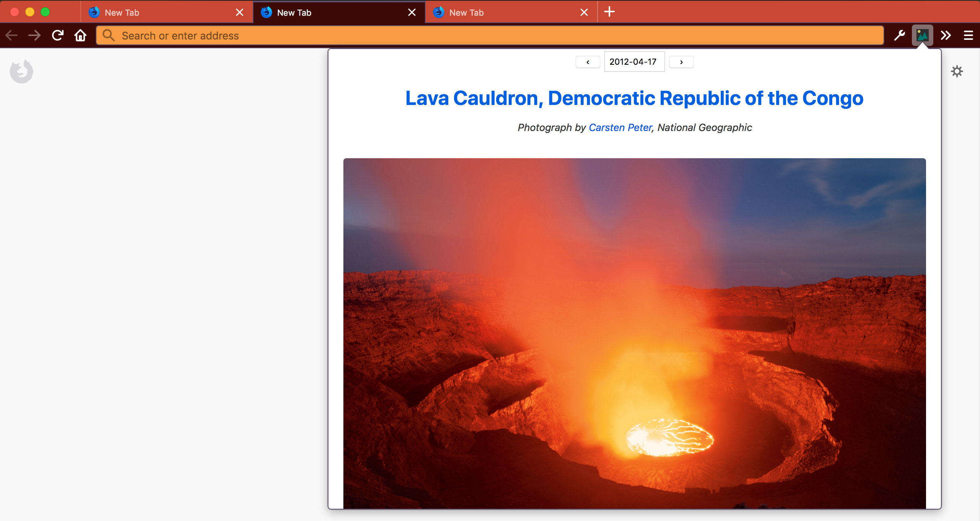This screenshot has width=980, height=521.
Task: Click the search magnifier in address bar
Action: (x=109, y=36)
